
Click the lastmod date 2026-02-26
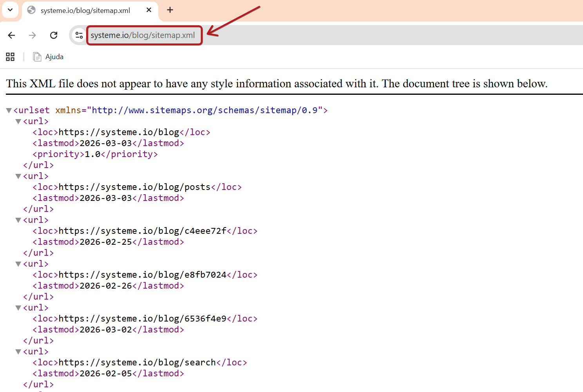(106, 286)
